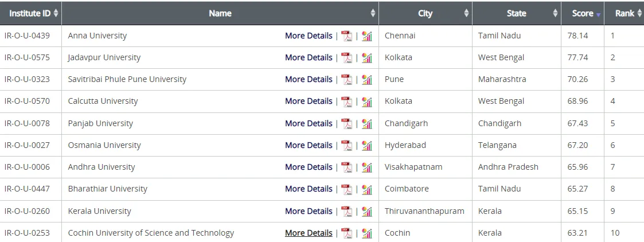Click the Cochin University of Science and Technology name
The height and width of the screenshot is (242, 644).
click(x=151, y=233)
